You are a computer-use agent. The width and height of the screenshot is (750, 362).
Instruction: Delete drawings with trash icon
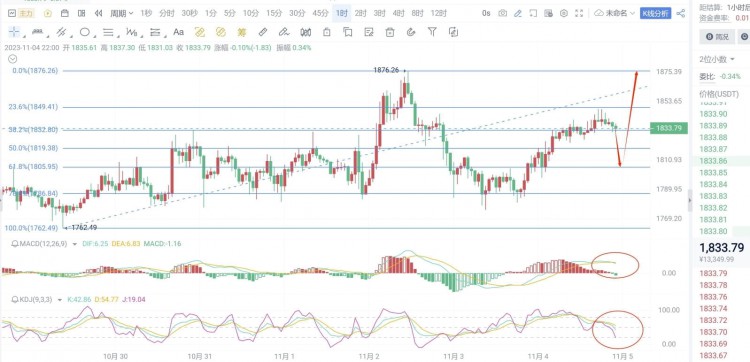(390, 32)
